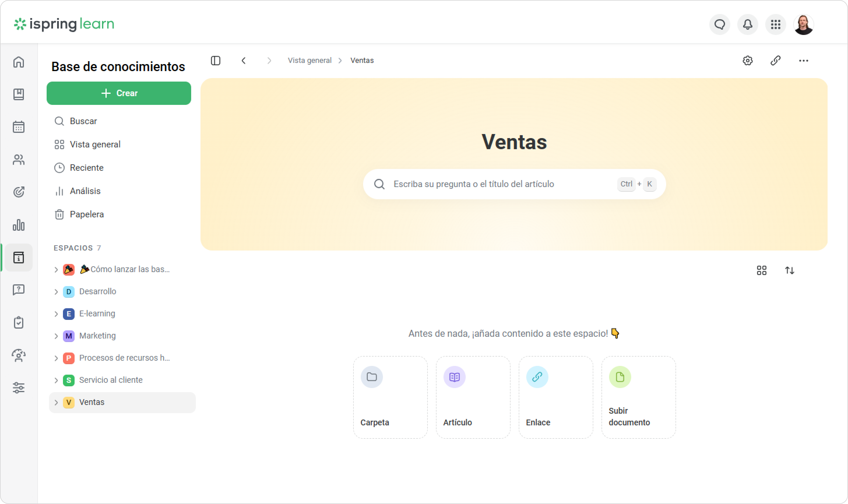Go to Papelera section
Screen dimensions: 848x504
pos(87,214)
